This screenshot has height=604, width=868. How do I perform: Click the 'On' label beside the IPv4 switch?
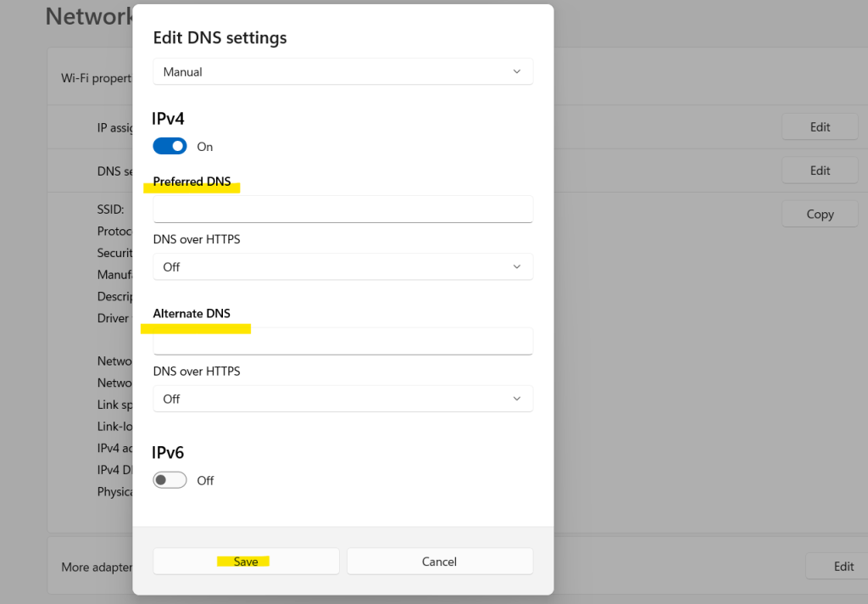[x=205, y=147]
